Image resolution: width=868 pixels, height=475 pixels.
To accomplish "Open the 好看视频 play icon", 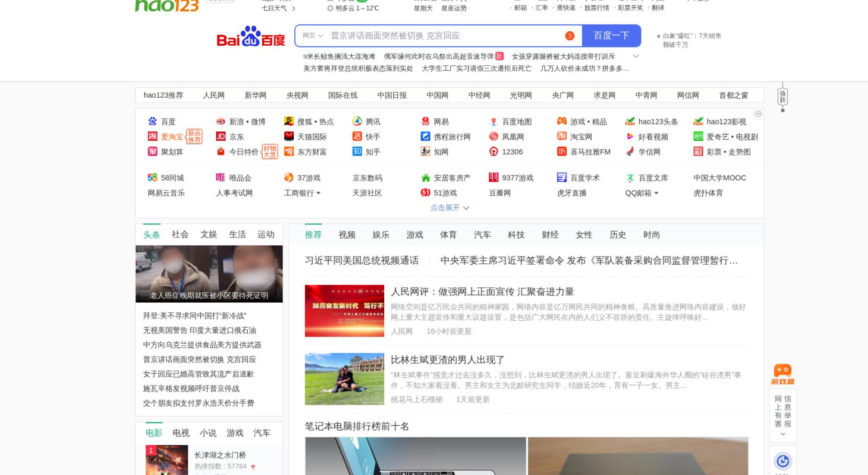I will tap(630, 136).
